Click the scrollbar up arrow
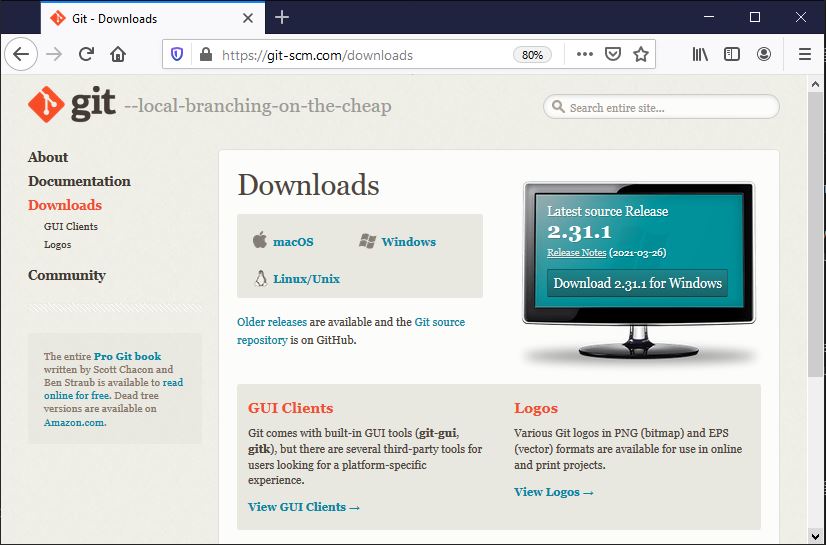Viewport: 826px width, 545px height. coord(815,84)
